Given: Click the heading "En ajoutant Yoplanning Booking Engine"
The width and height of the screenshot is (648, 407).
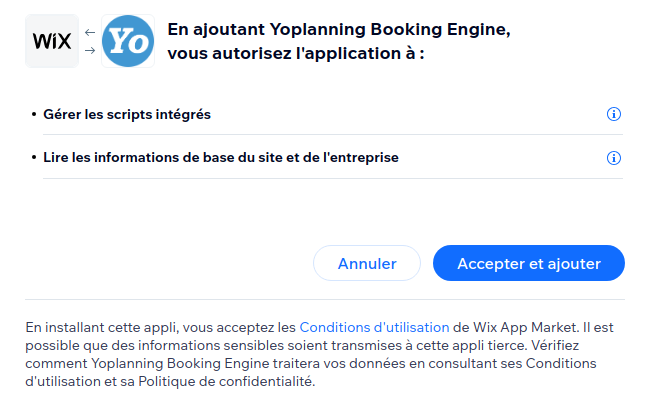Looking at the screenshot, I should 339,30.
